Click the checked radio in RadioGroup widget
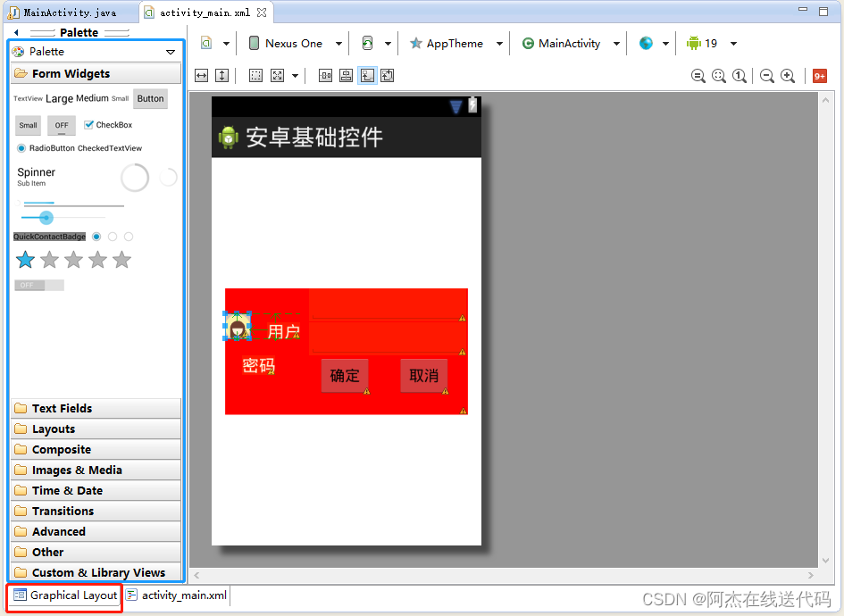This screenshot has width=844, height=616. point(96,237)
